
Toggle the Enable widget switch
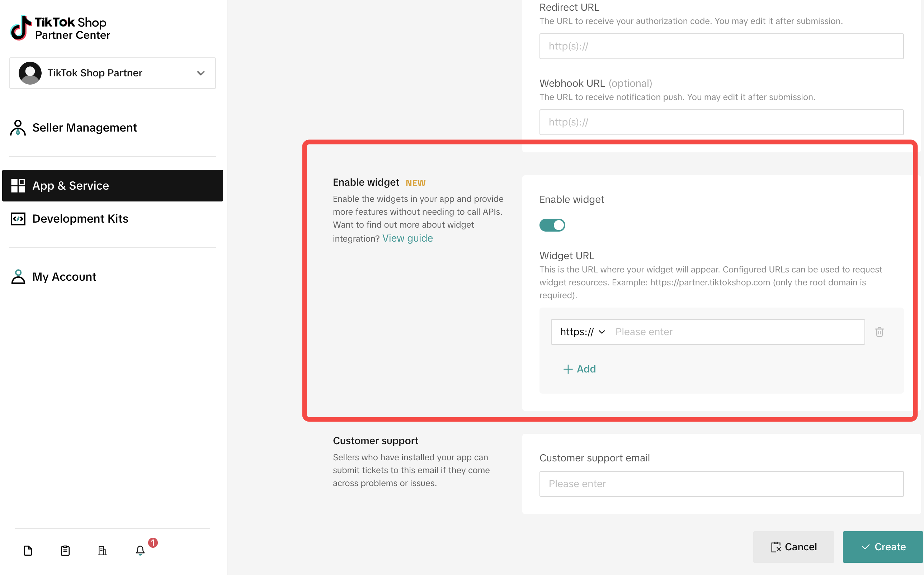coord(552,225)
